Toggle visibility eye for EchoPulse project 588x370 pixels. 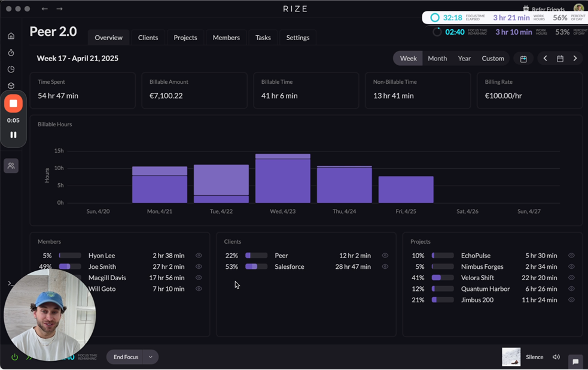(571, 256)
